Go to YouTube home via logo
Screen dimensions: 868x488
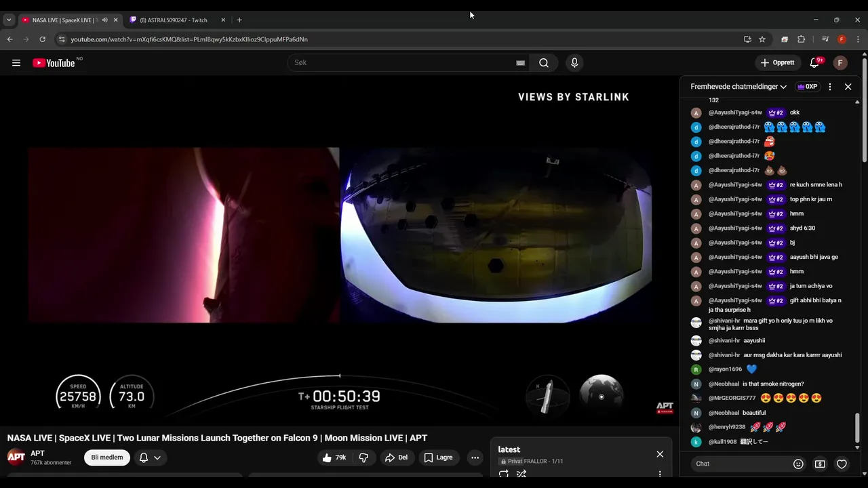pos(54,63)
